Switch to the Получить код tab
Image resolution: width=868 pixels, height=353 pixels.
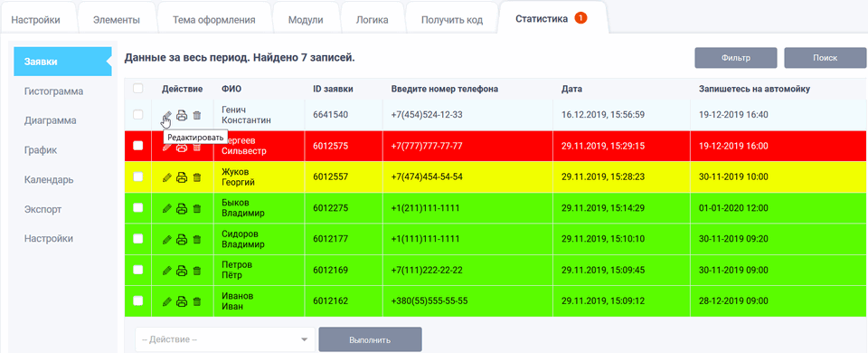click(x=452, y=20)
